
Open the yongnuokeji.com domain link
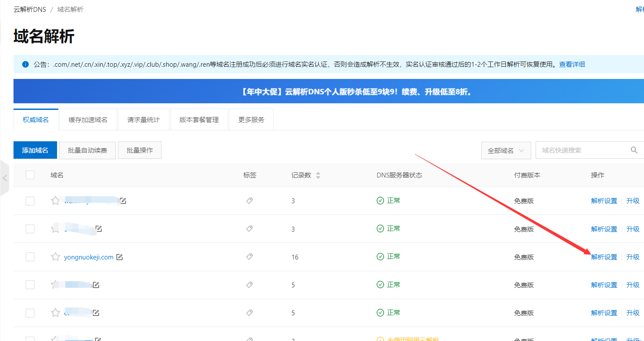89,257
